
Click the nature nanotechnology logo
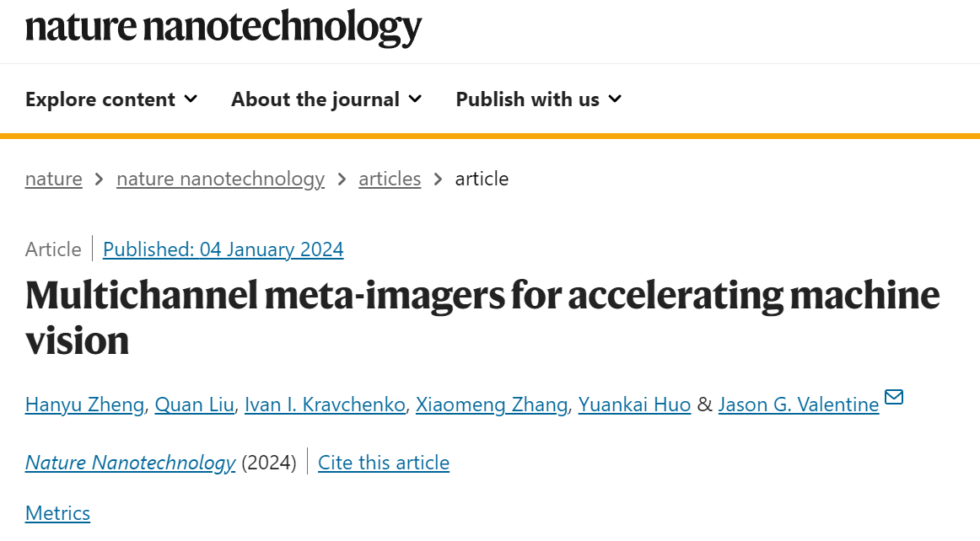223,28
